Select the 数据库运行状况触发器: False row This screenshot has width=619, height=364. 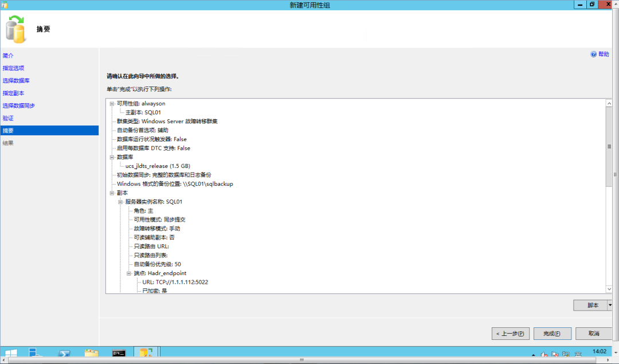pyautogui.click(x=151, y=139)
